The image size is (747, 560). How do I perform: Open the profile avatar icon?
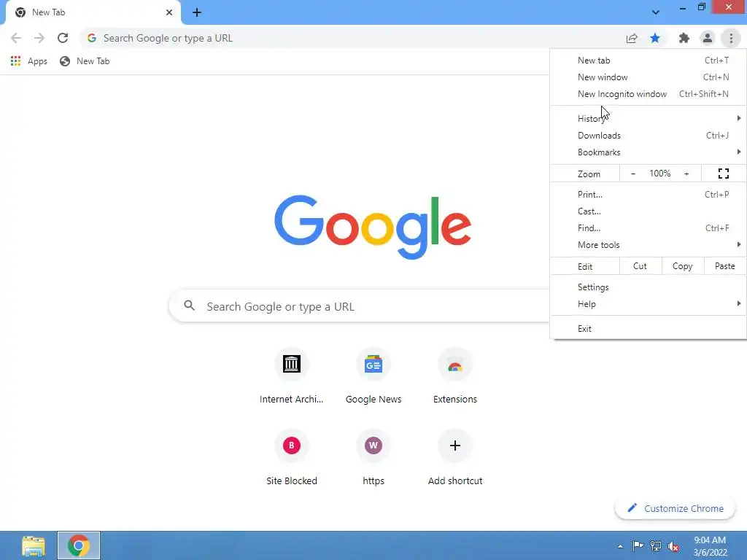(708, 38)
